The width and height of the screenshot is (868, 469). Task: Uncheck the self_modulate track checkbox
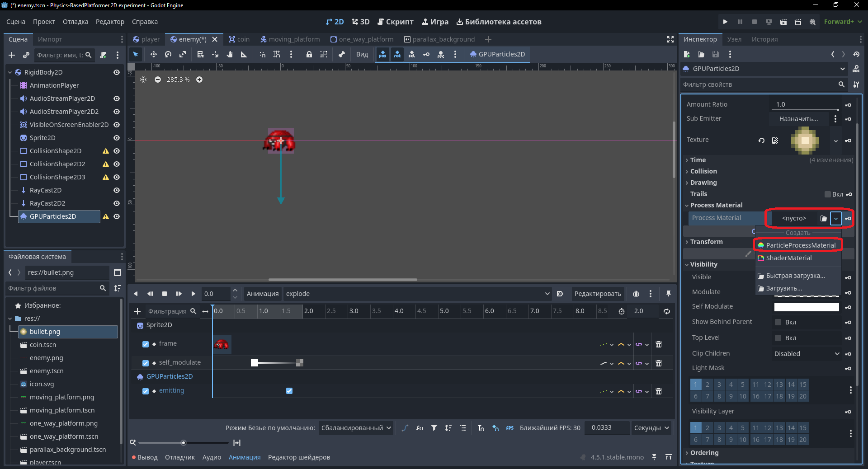click(146, 363)
